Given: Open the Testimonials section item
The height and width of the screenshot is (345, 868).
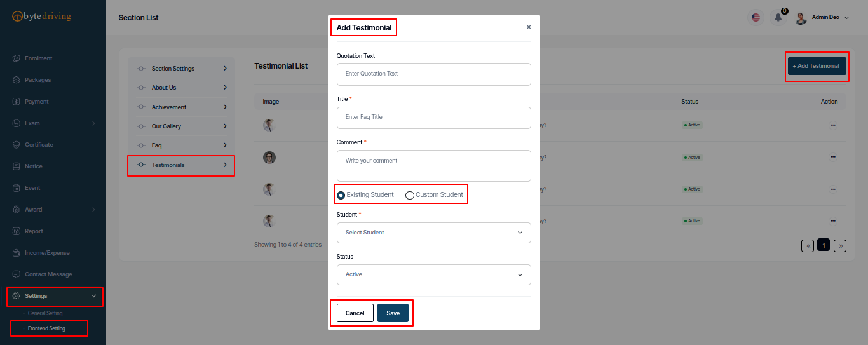Looking at the screenshot, I should point(181,165).
